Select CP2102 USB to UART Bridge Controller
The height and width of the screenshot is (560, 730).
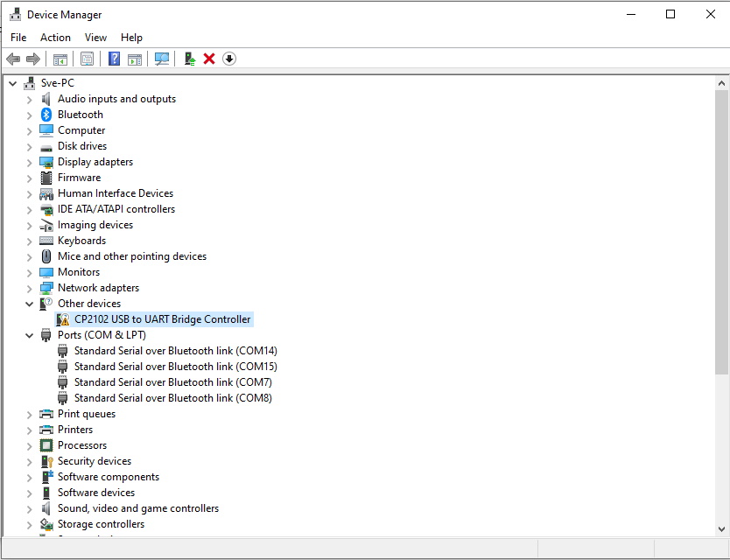coord(162,319)
